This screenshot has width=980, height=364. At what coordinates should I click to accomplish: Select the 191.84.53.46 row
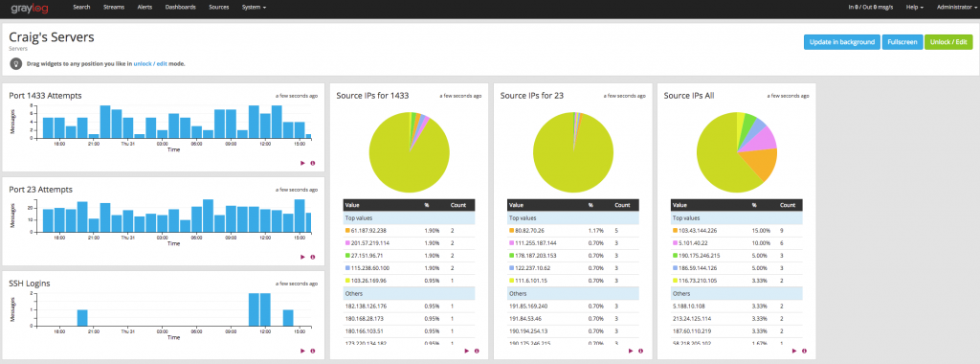pos(573,319)
